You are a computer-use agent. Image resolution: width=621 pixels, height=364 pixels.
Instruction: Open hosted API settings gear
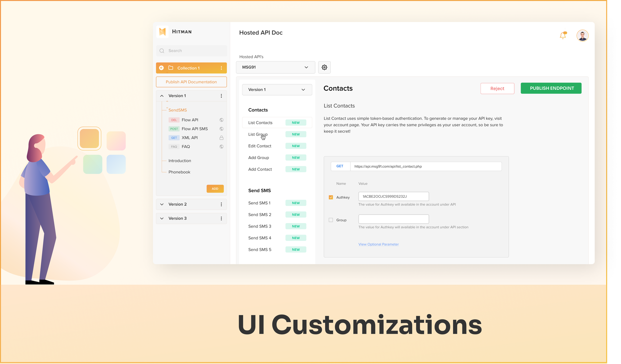coord(324,67)
